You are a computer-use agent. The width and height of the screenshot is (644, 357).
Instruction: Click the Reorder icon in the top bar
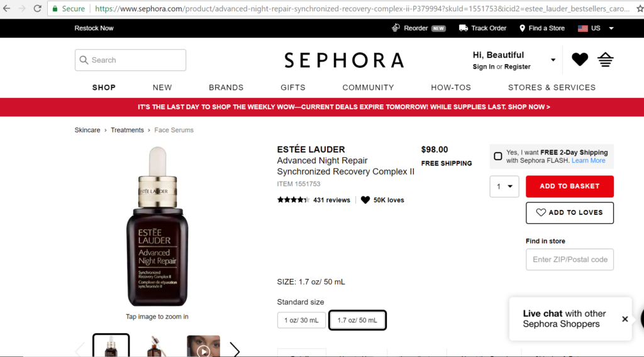point(396,28)
